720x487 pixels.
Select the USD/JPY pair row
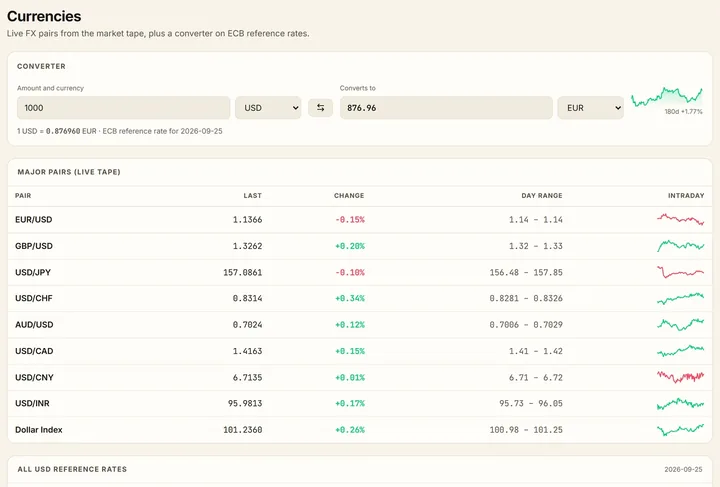pos(360,272)
